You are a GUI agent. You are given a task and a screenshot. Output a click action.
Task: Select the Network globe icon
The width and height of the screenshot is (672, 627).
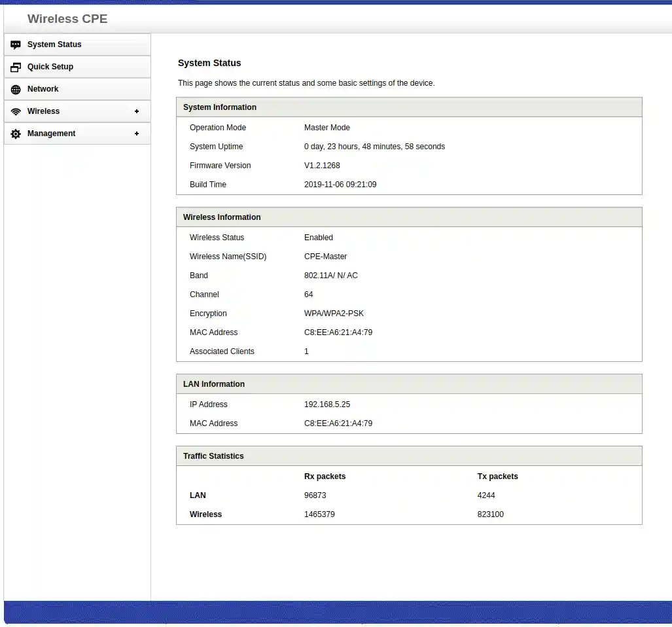[15, 89]
